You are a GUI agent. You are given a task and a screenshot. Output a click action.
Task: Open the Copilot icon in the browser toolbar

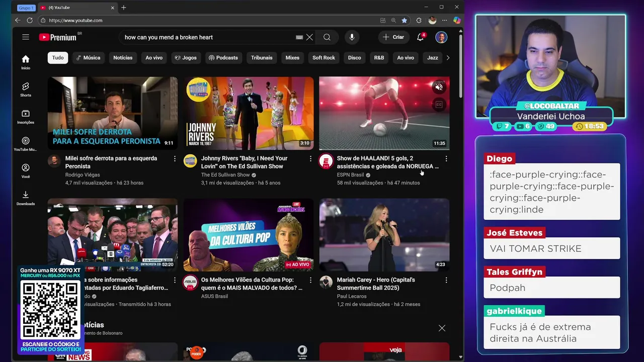pyautogui.click(x=457, y=20)
